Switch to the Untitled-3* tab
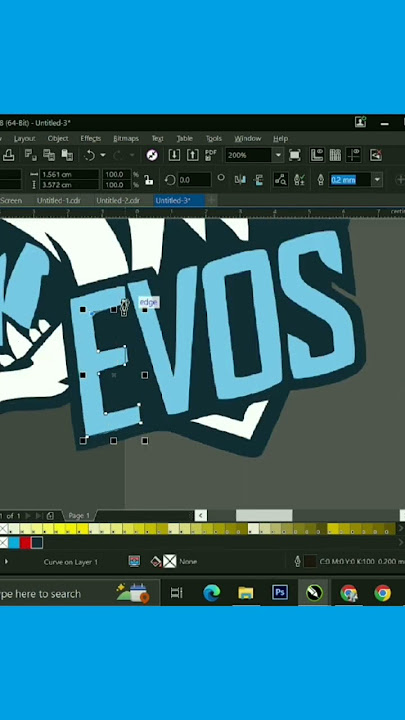Viewport: 405px width, 720px height. [179, 201]
